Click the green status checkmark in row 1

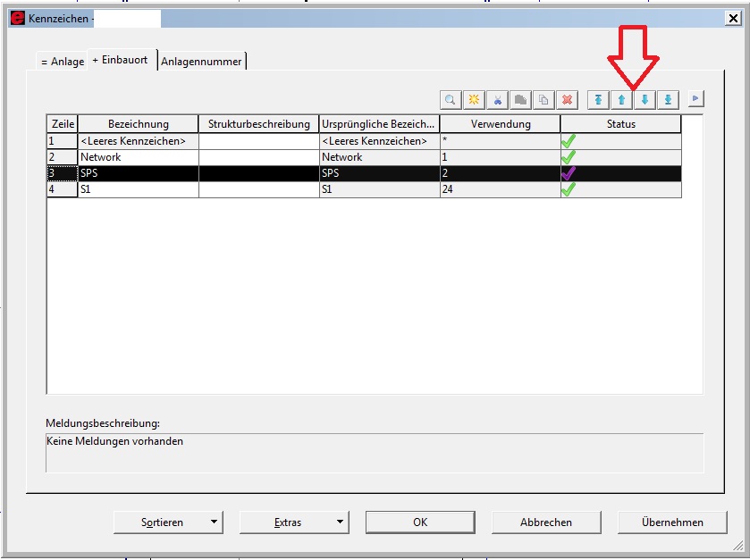pos(569,141)
